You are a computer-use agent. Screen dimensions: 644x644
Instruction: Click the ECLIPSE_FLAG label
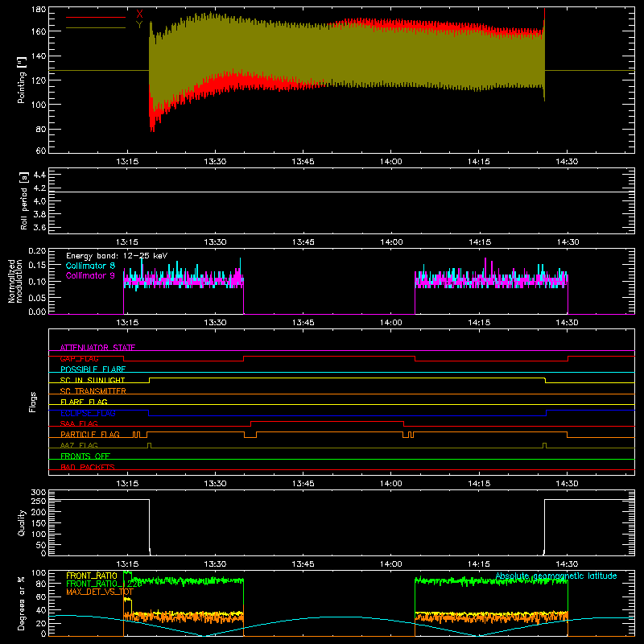coord(88,413)
